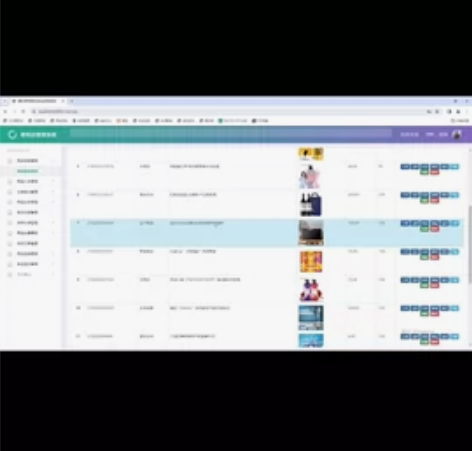Open the wine bottles product thumbnail
The height and width of the screenshot is (451, 472).
coord(311,204)
